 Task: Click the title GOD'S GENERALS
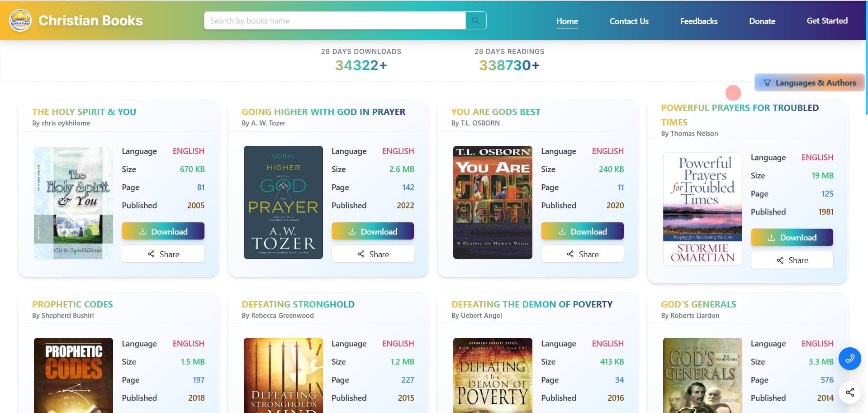(x=698, y=304)
